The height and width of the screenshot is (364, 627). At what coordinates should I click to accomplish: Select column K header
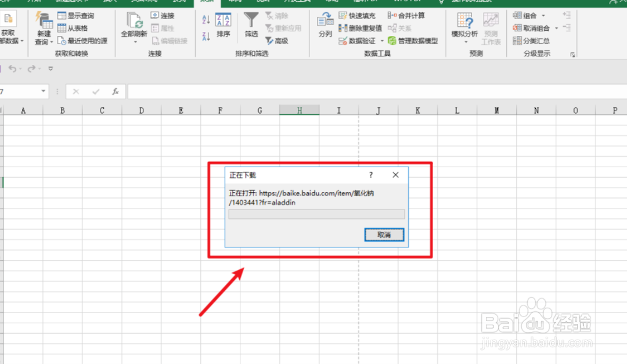pos(417,110)
